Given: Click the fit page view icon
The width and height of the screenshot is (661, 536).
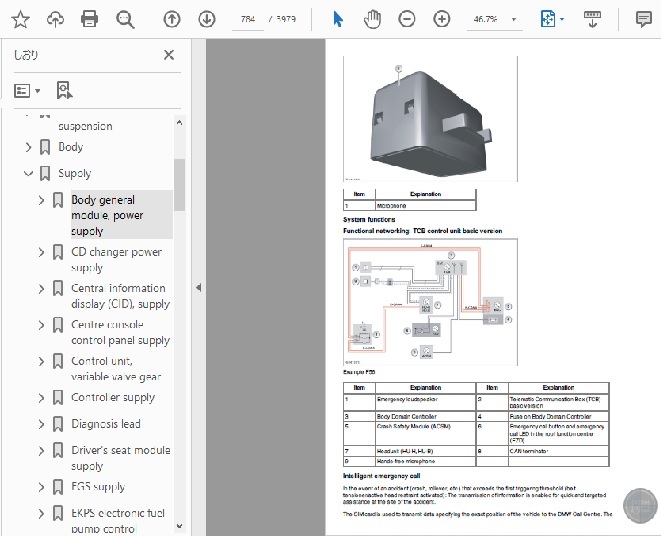Looking at the screenshot, I should [x=548, y=19].
